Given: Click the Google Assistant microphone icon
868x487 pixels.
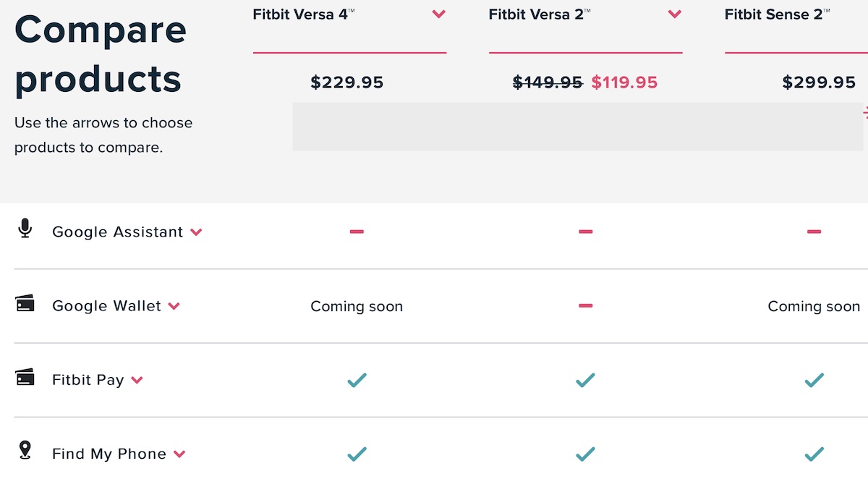Looking at the screenshot, I should pyautogui.click(x=25, y=229).
